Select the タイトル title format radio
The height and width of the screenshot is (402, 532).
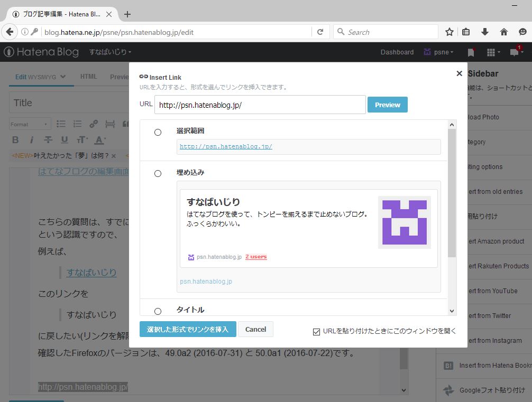(158, 311)
